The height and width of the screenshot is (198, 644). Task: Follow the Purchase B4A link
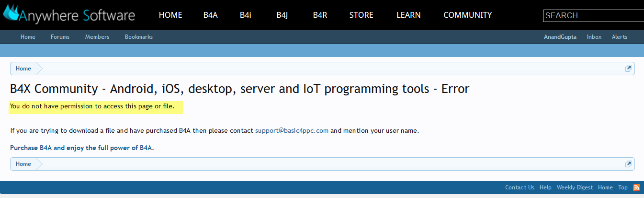coord(82,148)
